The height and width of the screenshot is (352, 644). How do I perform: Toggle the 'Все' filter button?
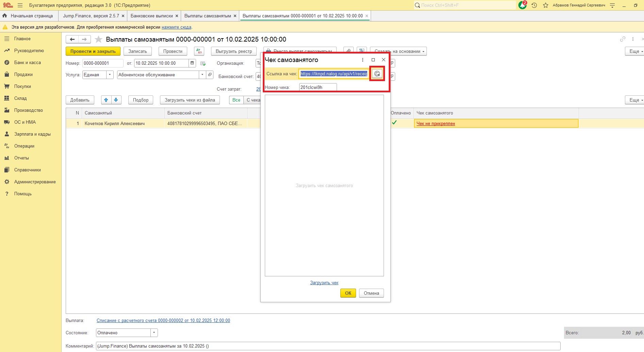coord(236,100)
